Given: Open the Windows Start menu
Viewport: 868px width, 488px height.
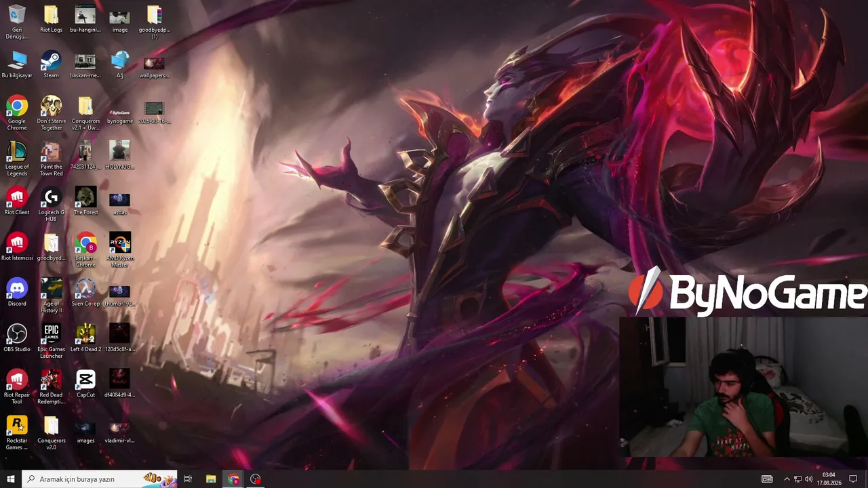Looking at the screenshot, I should 11,479.
